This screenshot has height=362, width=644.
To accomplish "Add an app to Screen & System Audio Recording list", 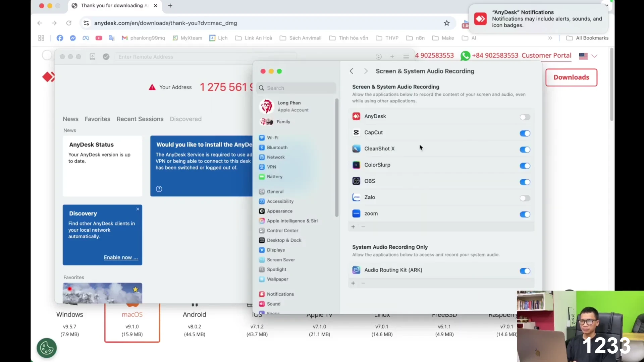I will 353,227.
